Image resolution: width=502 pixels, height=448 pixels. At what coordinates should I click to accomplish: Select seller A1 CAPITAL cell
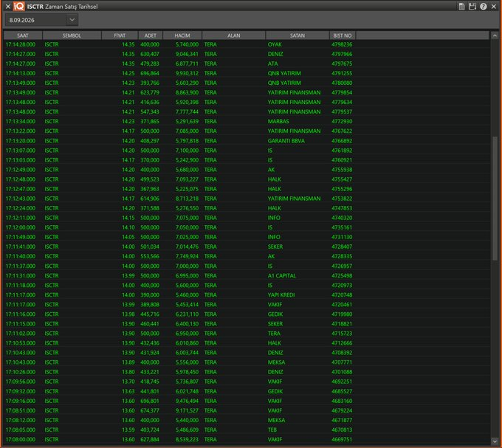pyautogui.click(x=282, y=275)
